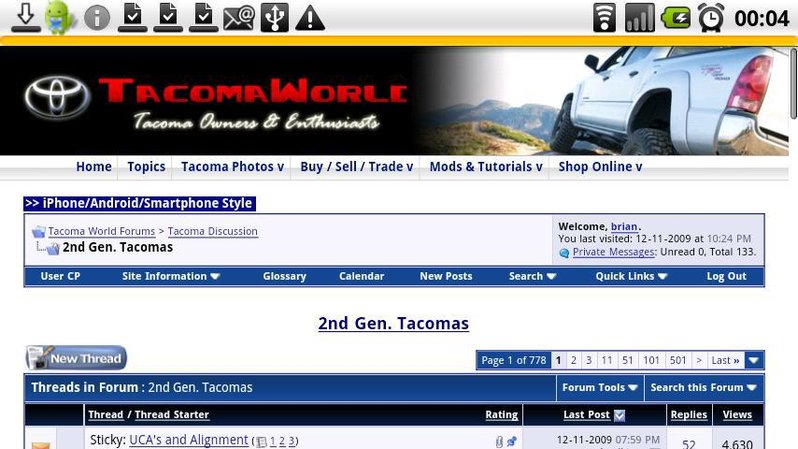Viewport: 798px width, 449px height.
Task: Click the paperclip attachment icon on UCA's thread
Action: click(x=499, y=442)
